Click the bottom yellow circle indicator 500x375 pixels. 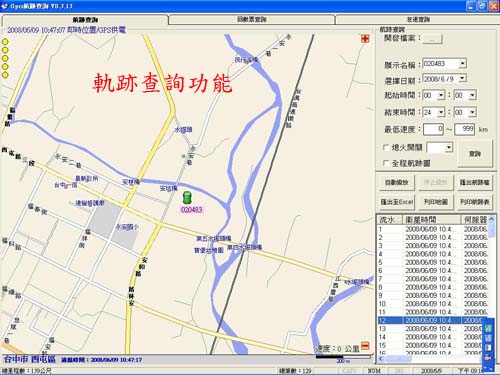(5, 75)
